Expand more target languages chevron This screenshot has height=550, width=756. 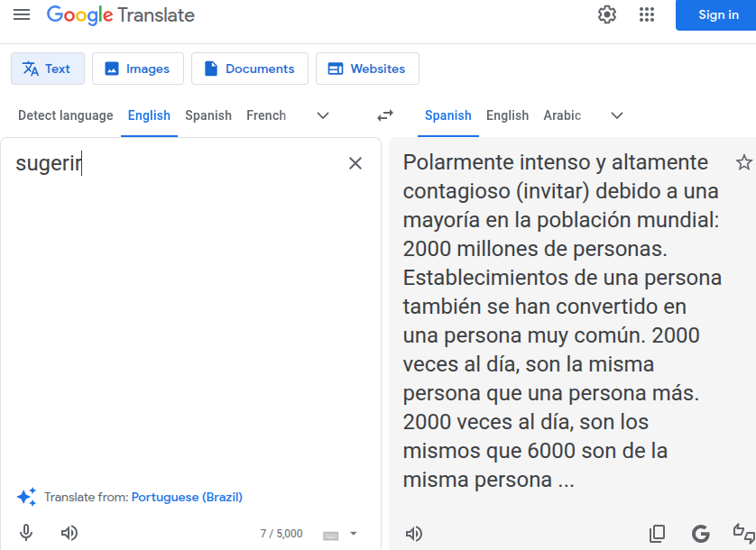point(617,115)
